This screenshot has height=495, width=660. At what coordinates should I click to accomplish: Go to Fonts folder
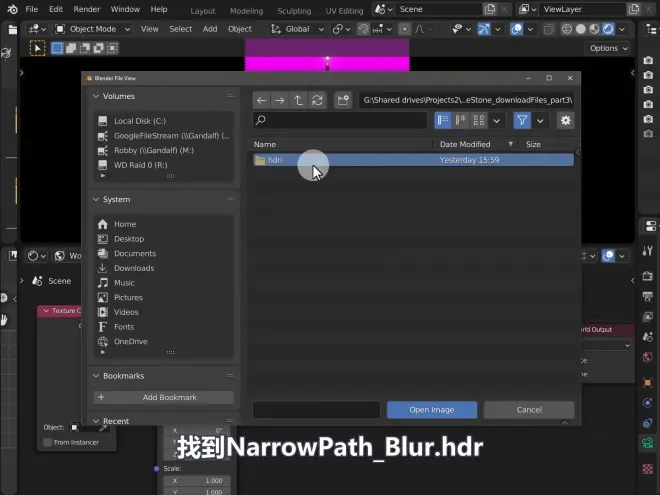(164, 327)
